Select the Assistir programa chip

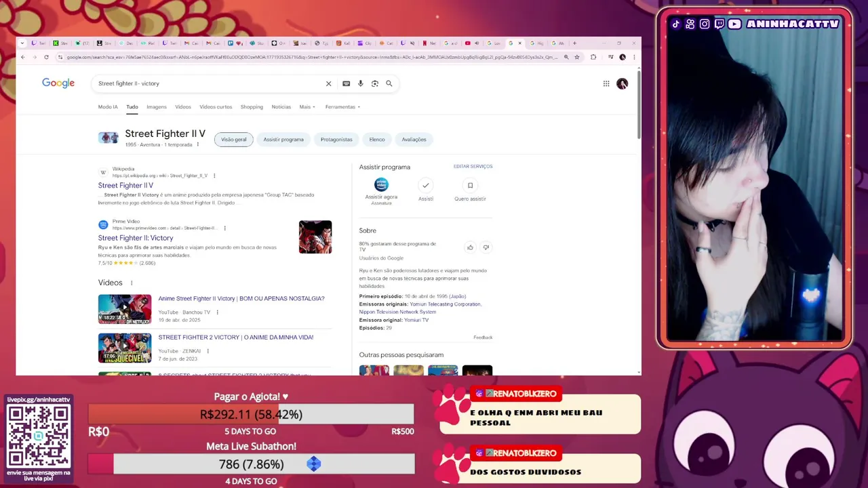coord(283,139)
